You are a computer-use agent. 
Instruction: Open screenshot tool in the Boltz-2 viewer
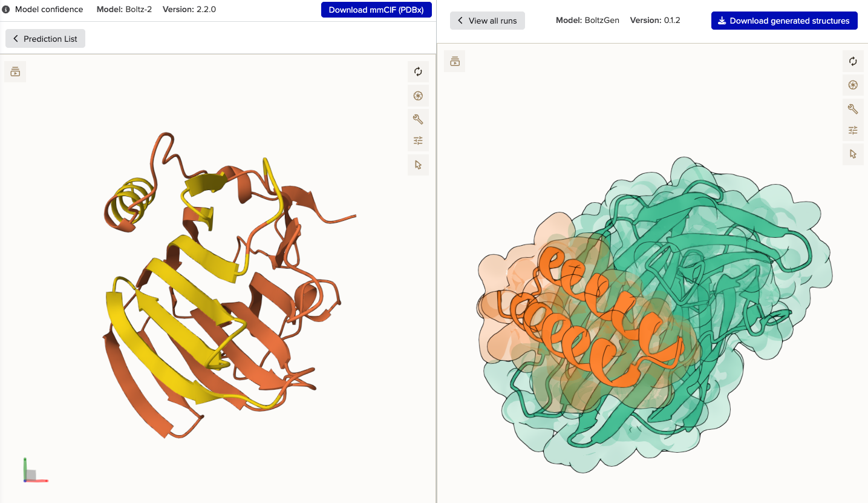coord(418,96)
